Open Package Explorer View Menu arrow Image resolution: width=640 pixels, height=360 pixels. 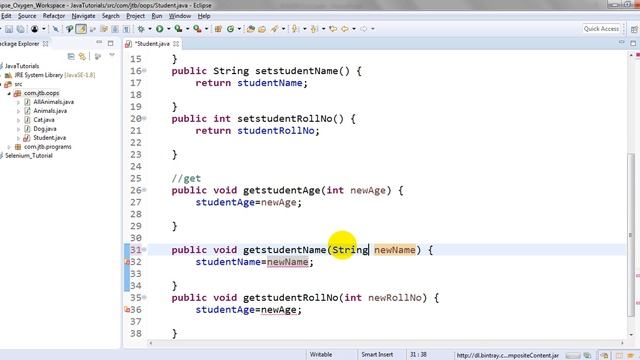[x=112, y=55]
